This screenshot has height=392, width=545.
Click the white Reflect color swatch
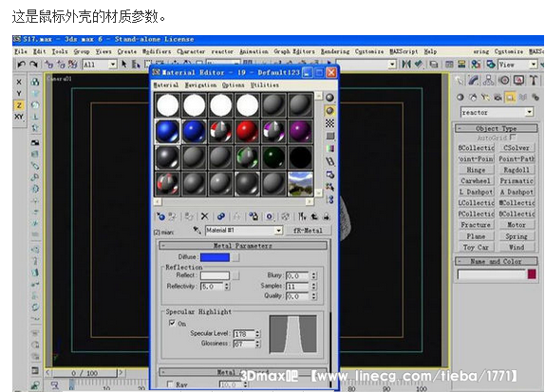click(x=215, y=275)
